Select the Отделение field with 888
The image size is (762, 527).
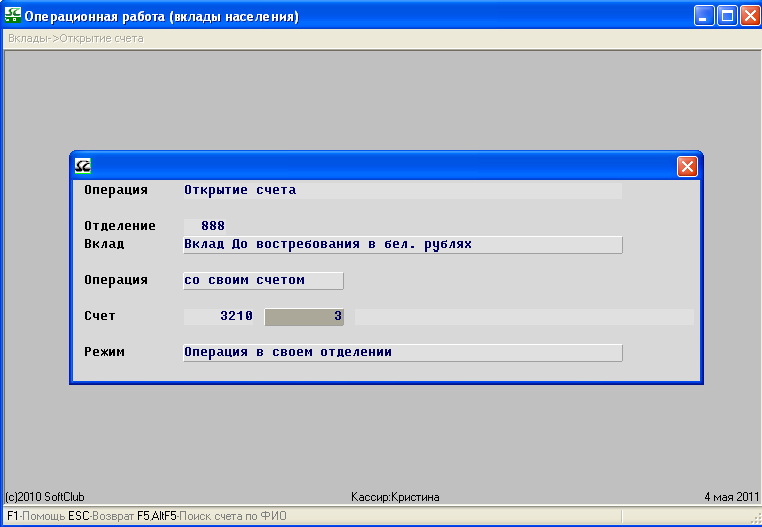pos(205,226)
